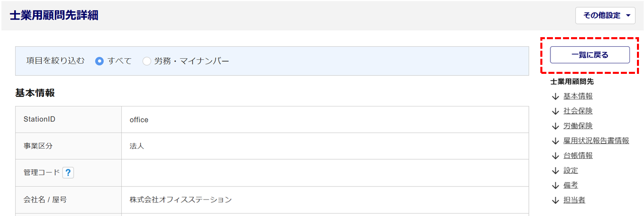Jump to the 台帳情報 link
The height and width of the screenshot is (216, 644).
tap(578, 156)
